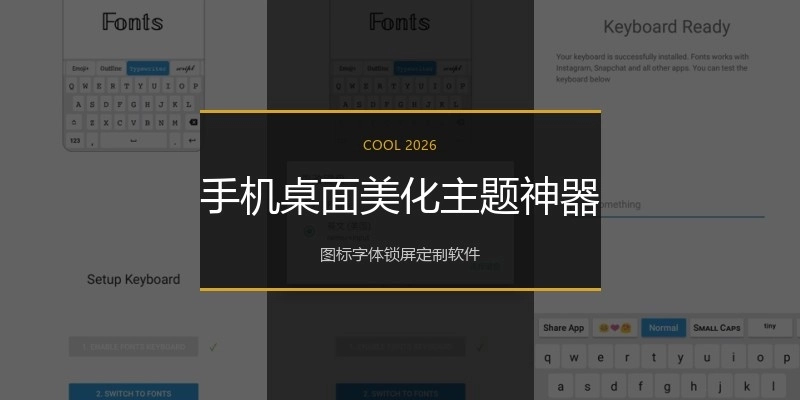Tap the comma key on the left keyboard
Viewport: 800px width, 400px height.
[x=92, y=140]
